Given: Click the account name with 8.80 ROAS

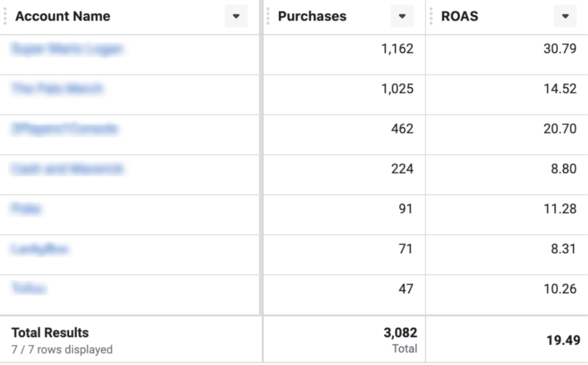Looking at the screenshot, I should click(x=67, y=169).
